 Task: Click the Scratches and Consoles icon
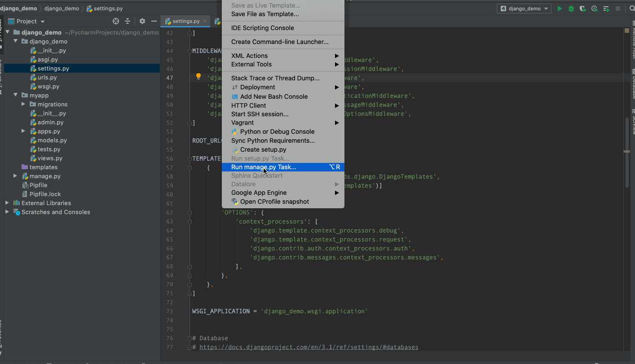[x=17, y=212]
